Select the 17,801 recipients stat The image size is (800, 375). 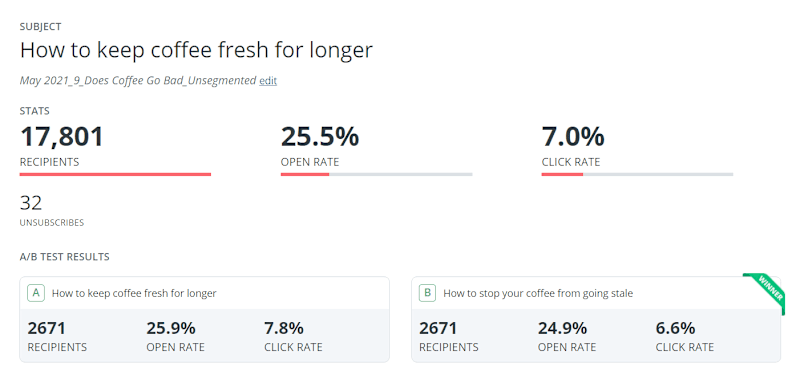(62, 137)
